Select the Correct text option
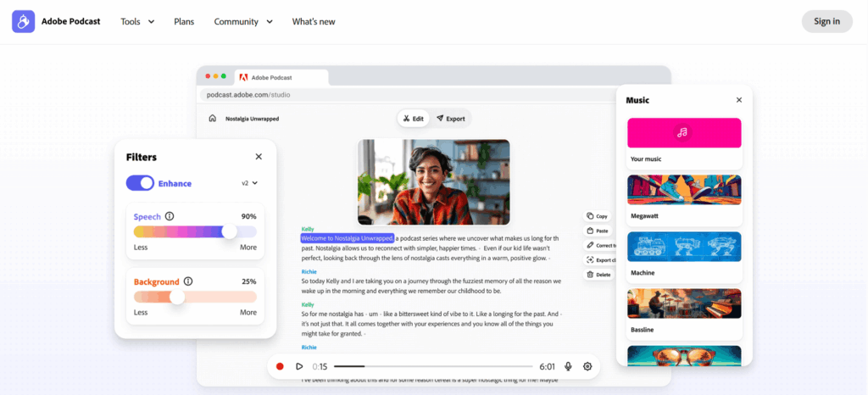This screenshot has height=395, width=868. point(599,245)
